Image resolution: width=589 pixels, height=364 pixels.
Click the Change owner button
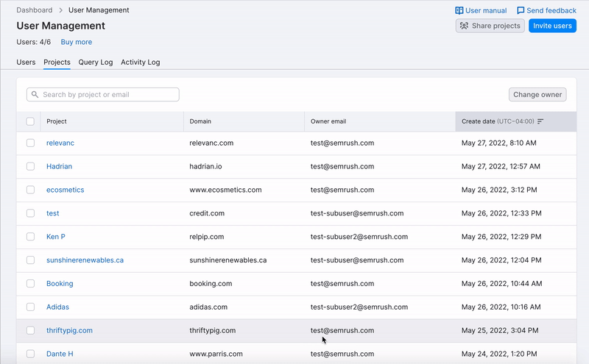[x=537, y=95]
